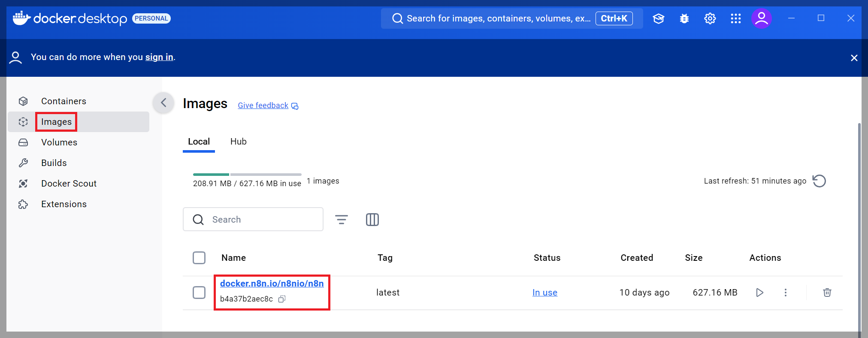Collapse the sidebar with the chevron button
Image resolution: width=868 pixels, height=338 pixels.
click(x=163, y=103)
